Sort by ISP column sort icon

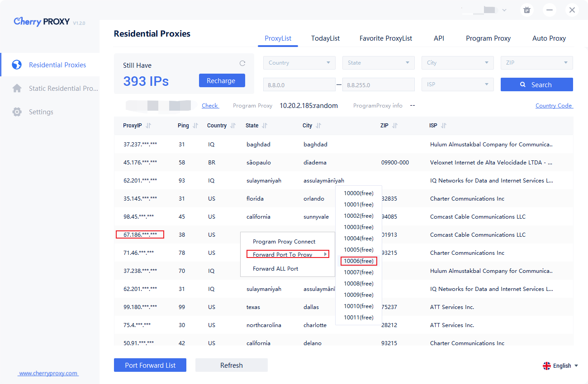443,126
